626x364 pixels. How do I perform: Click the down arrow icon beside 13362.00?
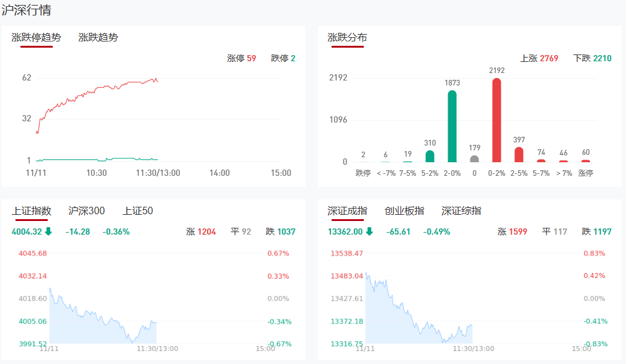[369, 232]
